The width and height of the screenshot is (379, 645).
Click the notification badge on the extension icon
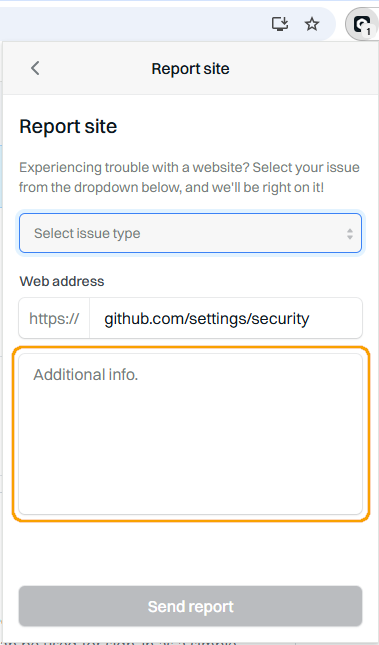[x=369, y=32]
